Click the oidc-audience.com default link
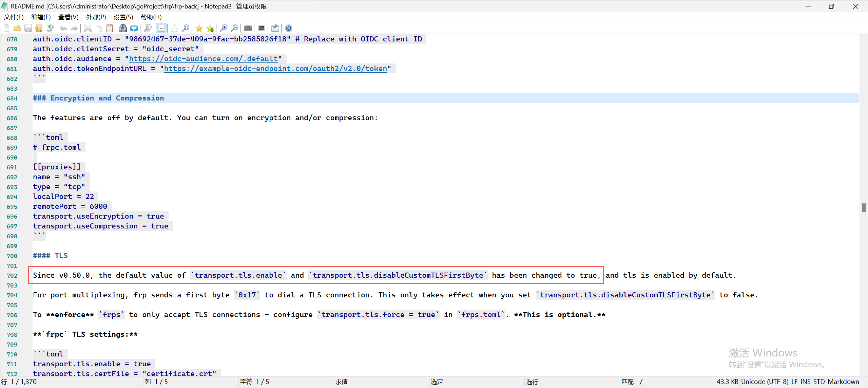This screenshot has height=388, width=868. point(203,59)
